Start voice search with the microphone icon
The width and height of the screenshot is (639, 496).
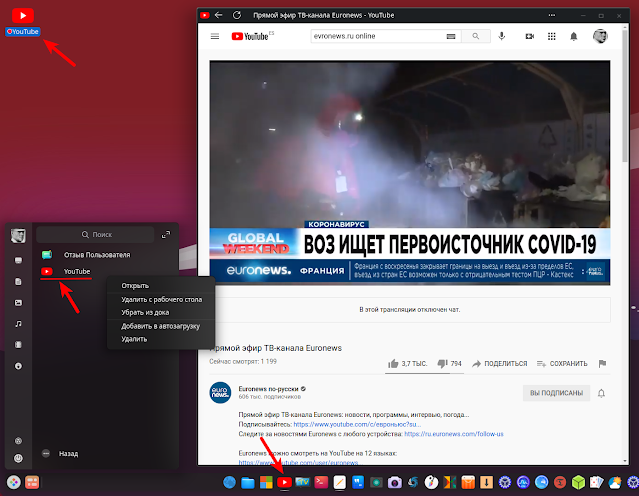click(x=502, y=36)
